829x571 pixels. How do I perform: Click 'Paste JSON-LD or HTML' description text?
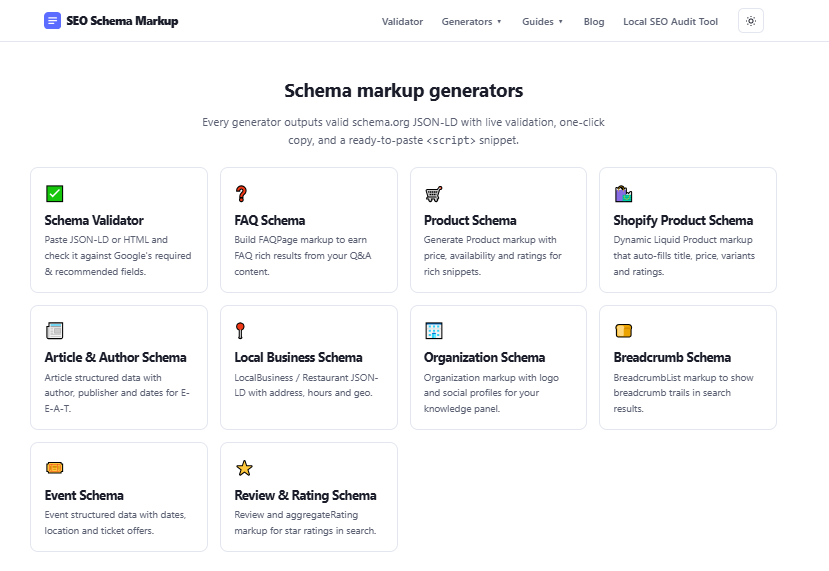tap(118, 255)
